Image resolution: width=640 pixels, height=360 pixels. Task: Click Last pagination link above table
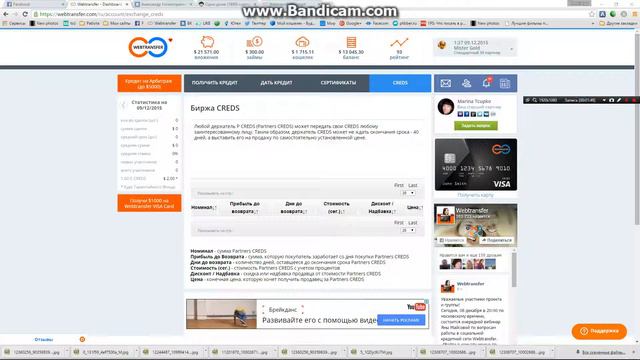(413, 185)
